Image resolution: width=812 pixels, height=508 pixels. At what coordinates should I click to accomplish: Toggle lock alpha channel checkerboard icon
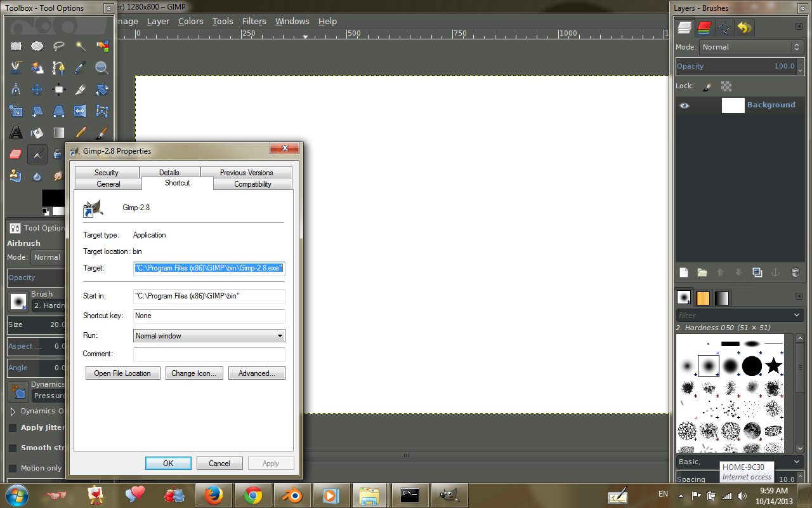[726, 86]
